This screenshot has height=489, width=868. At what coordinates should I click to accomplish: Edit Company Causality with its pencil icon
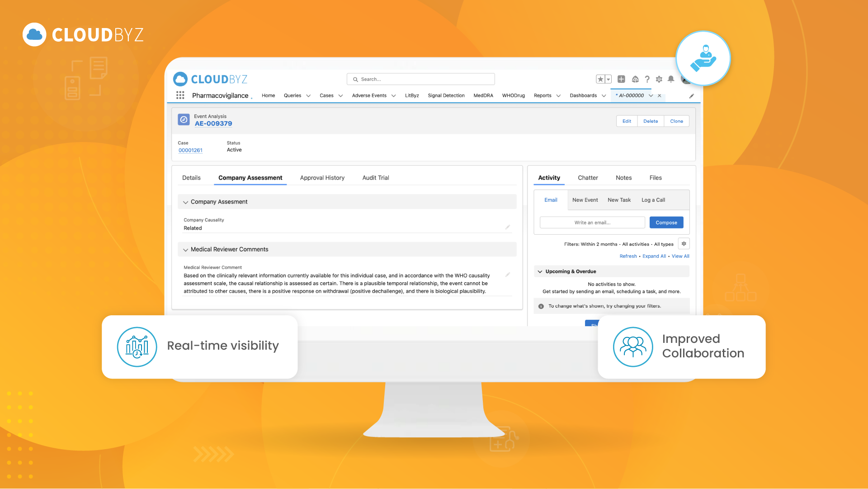508,227
